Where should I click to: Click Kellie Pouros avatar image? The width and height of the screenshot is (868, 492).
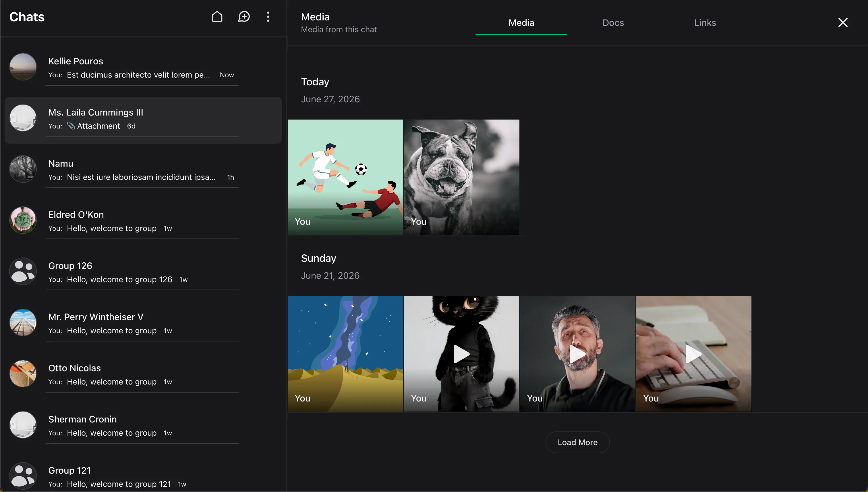tap(23, 67)
